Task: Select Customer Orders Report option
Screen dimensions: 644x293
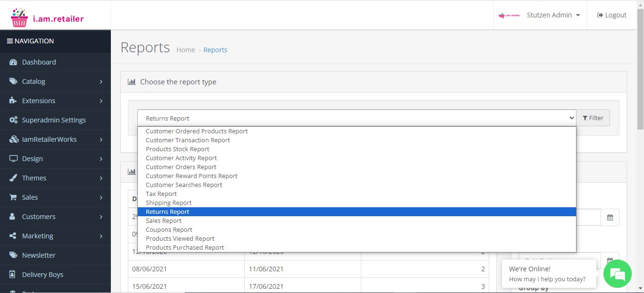Action: point(357,167)
